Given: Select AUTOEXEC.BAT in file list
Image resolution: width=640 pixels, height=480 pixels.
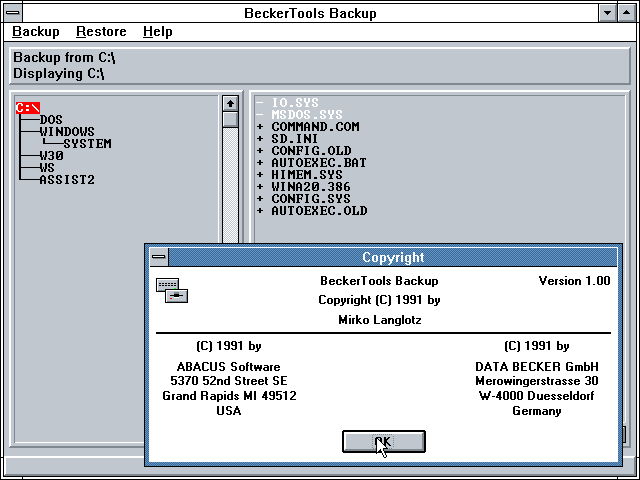Looking at the screenshot, I should click(319, 162).
